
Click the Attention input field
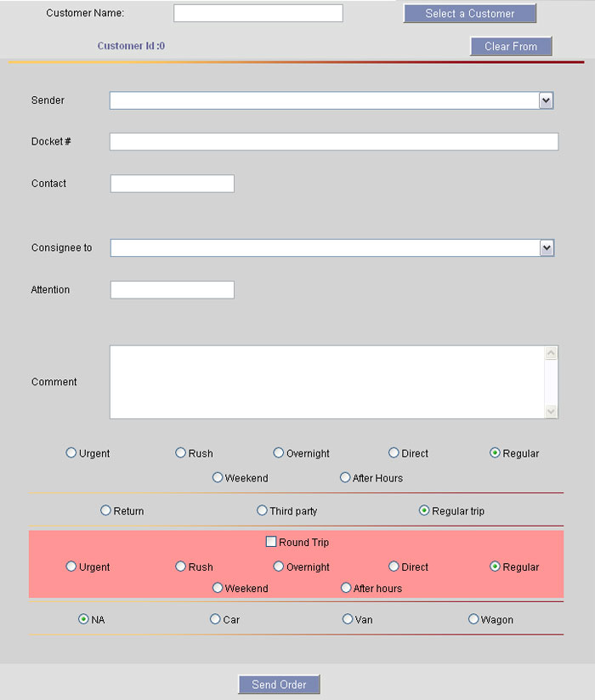[x=172, y=290]
